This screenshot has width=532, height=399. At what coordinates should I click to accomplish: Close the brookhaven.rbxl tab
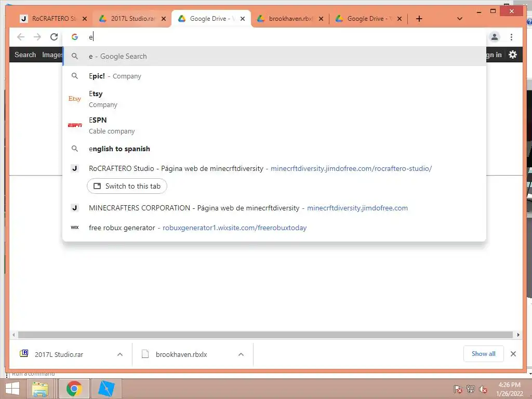(321, 19)
